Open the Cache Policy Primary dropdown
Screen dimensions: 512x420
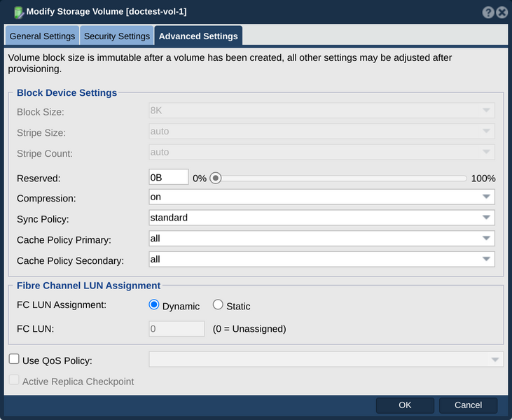321,239
